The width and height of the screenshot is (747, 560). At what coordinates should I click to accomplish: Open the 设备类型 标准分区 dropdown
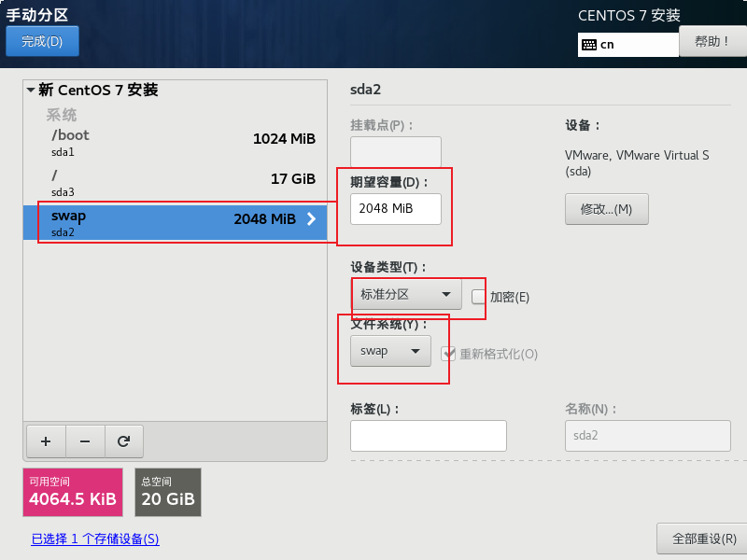coord(405,295)
